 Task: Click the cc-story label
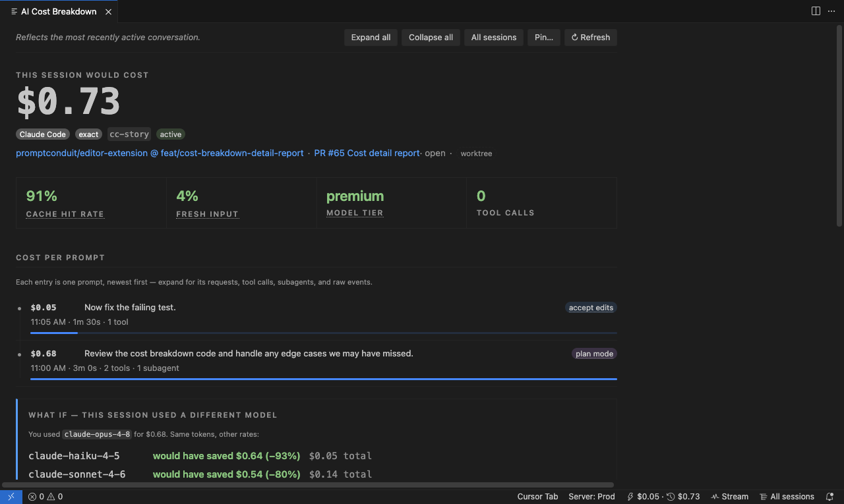click(x=129, y=134)
